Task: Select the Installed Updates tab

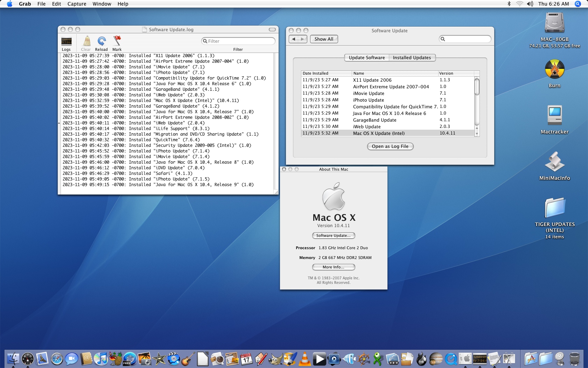Action: pyautogui.click(x=412, y=57)
